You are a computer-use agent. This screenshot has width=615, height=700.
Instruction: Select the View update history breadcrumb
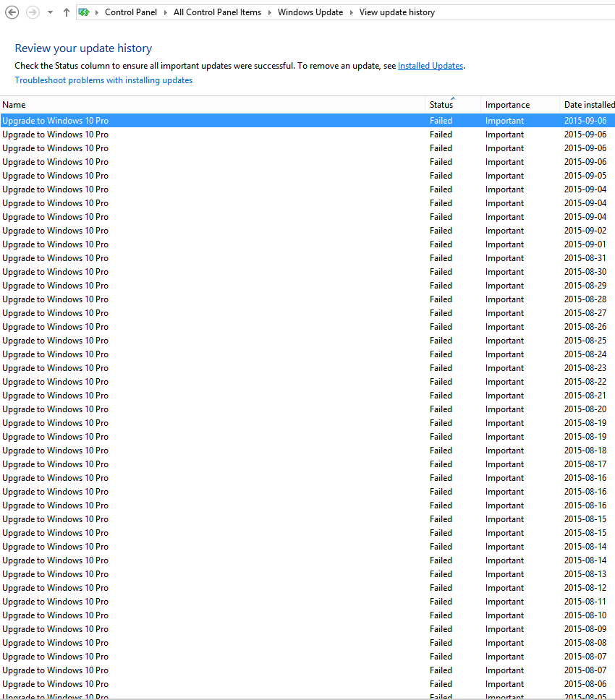coord(397,12)
